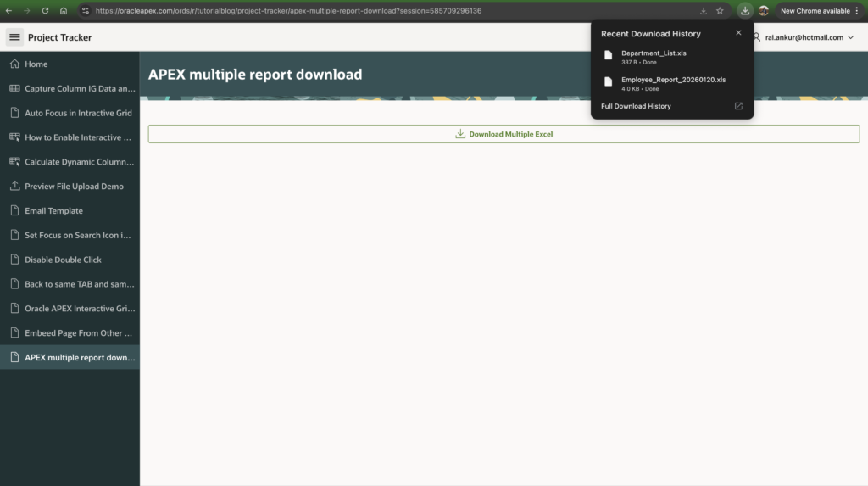868x486 pixels.
Task: Bookmark this page with star icon
Action: click(720, 10)
